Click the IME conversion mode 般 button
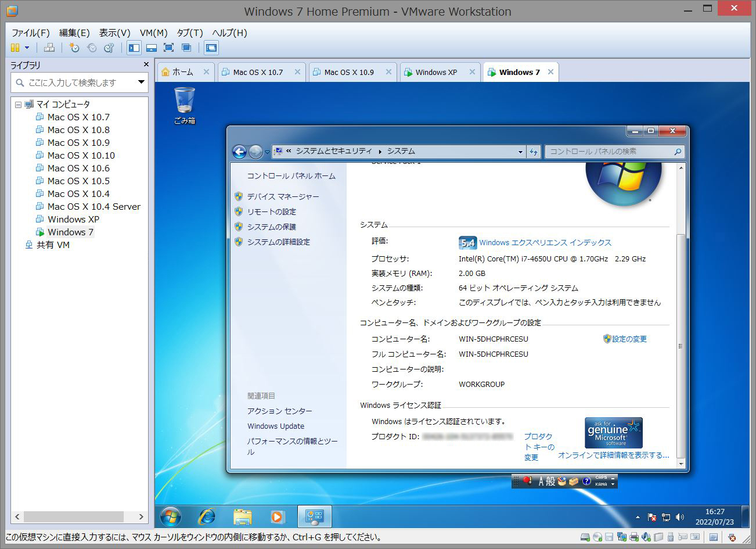756x549 pixels. [x=550, y=481]
